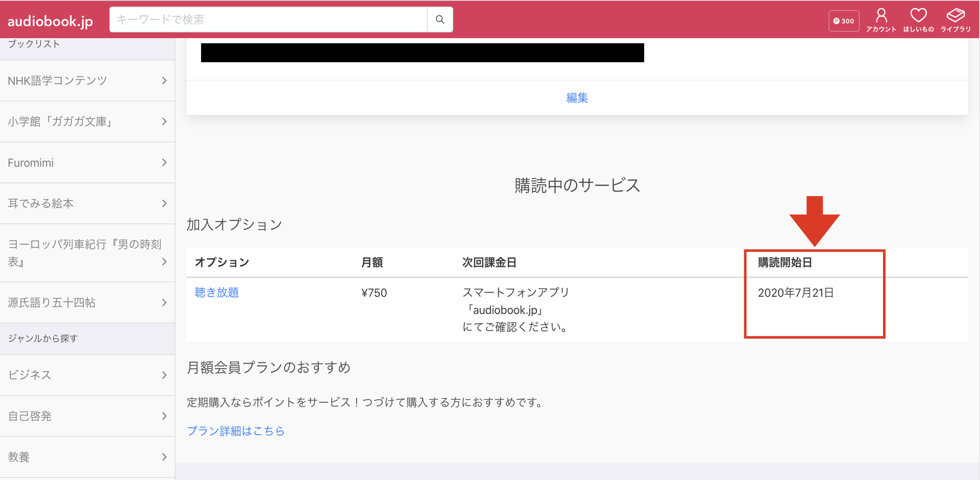This screenshot has height=480, width=980.
Task: Expand chevron beside Furomimi
Action: point(164,162)
